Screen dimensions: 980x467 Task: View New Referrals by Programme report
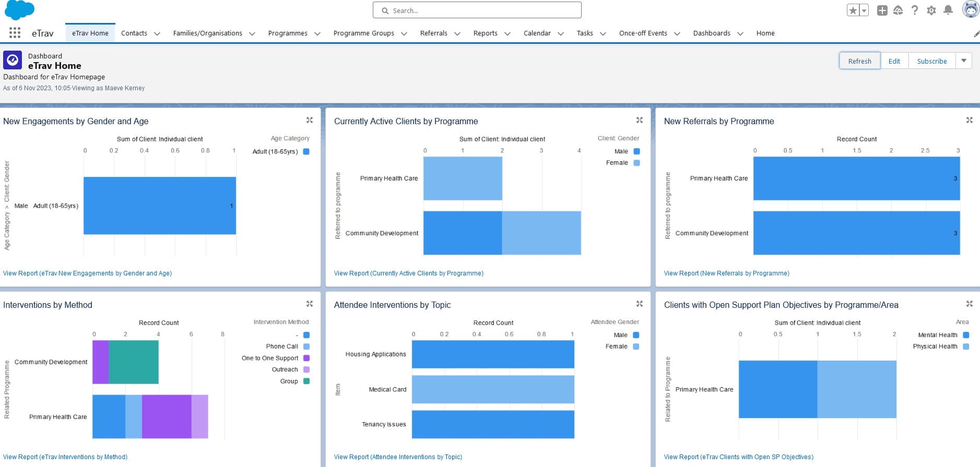pyautogui.click(x=727, y=273)
